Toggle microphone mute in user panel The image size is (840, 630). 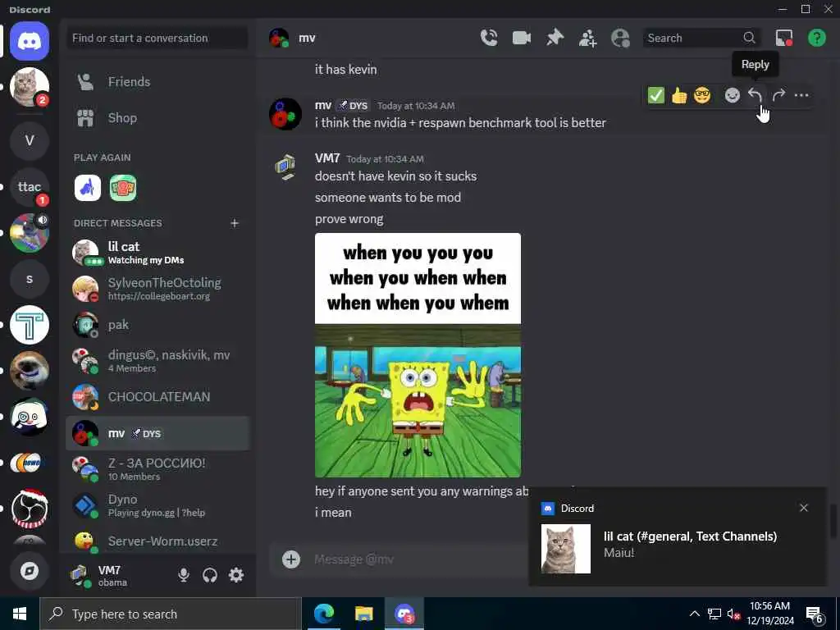pyautogui.click(x=184, y=575)
